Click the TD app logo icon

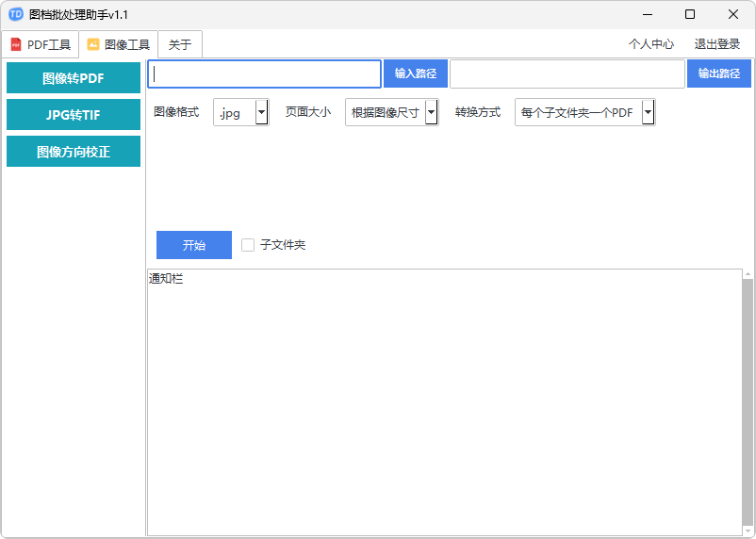[x=16, y=14]
